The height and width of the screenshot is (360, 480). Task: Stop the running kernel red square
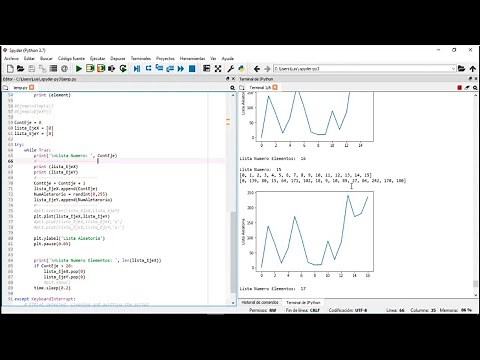(459, 87)
